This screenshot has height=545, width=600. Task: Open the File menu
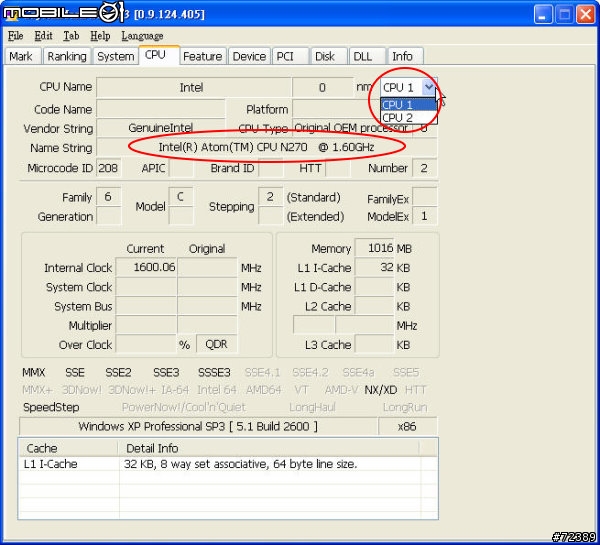coord(16,36)
